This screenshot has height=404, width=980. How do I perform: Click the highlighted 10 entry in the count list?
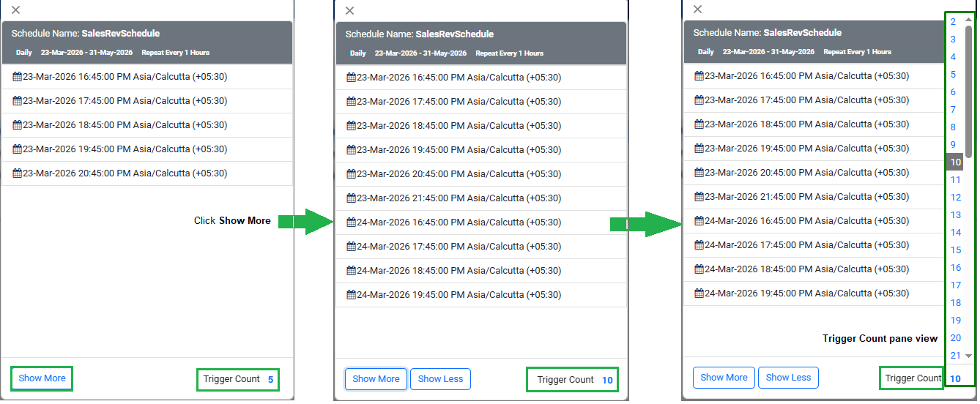pyautogui.click(x=955, y=162)
